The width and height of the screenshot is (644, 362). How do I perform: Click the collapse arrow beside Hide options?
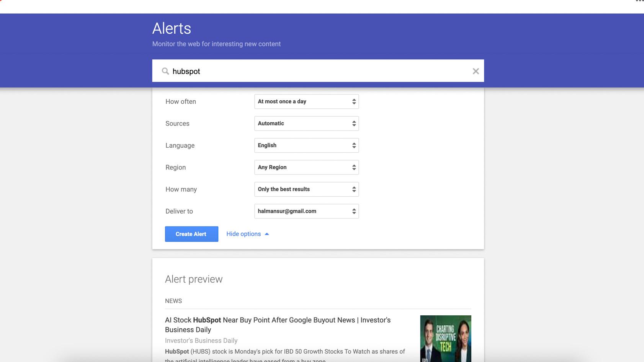(x=267, y=234)
